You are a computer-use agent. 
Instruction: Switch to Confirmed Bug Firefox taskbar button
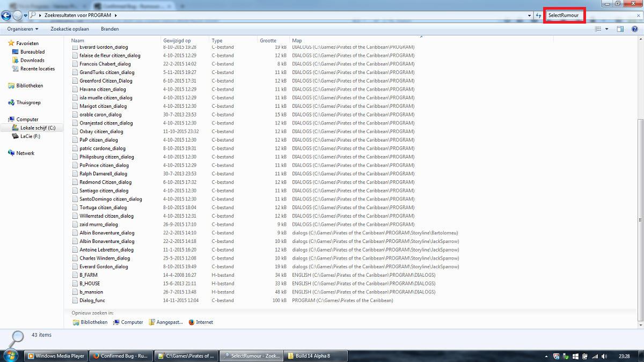pyautogui.click(x=121, y=356)
